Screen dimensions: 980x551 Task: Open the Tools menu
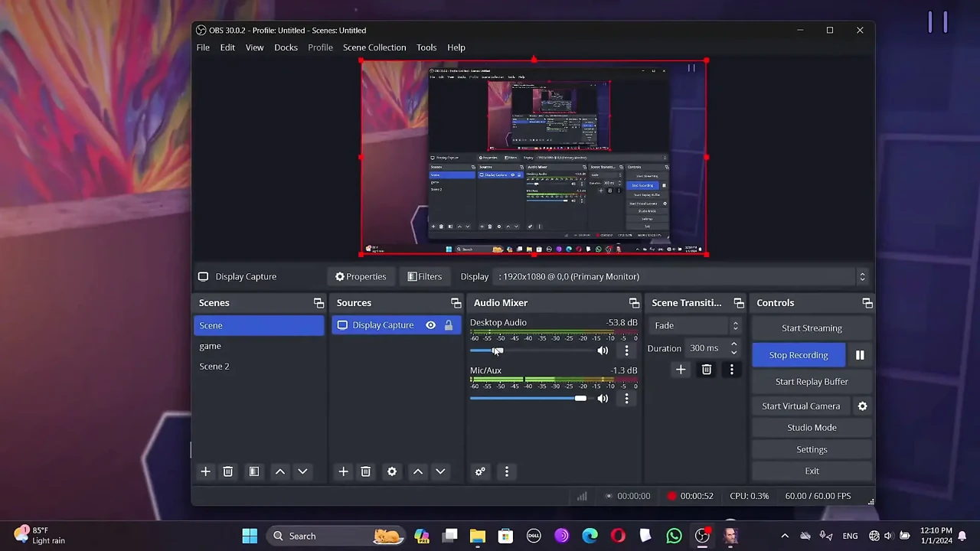point(426,47)
